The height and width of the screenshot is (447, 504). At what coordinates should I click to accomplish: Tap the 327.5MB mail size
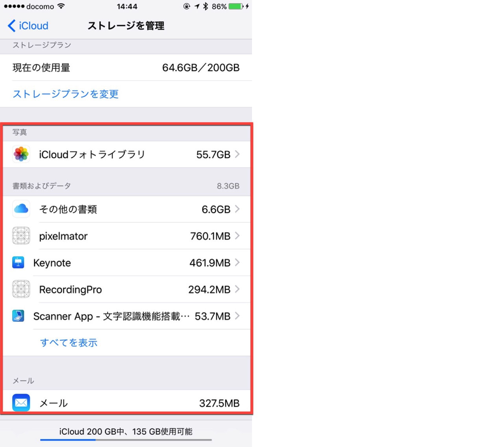pyautogui.click(x=219, y=403)
